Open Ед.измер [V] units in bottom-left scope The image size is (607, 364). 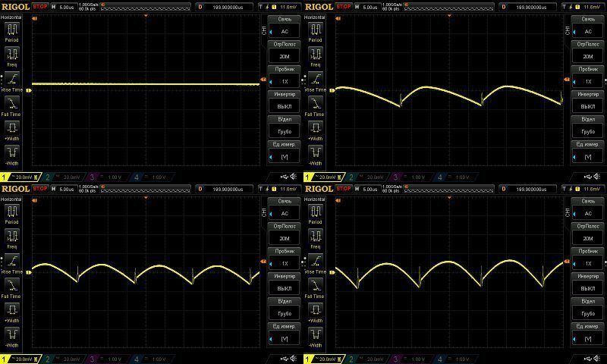point(285,334)
